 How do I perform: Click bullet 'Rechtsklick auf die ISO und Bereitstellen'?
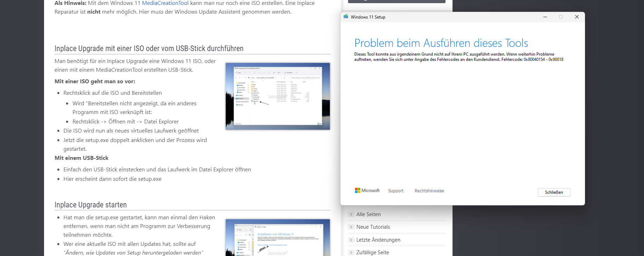[113, 93]
